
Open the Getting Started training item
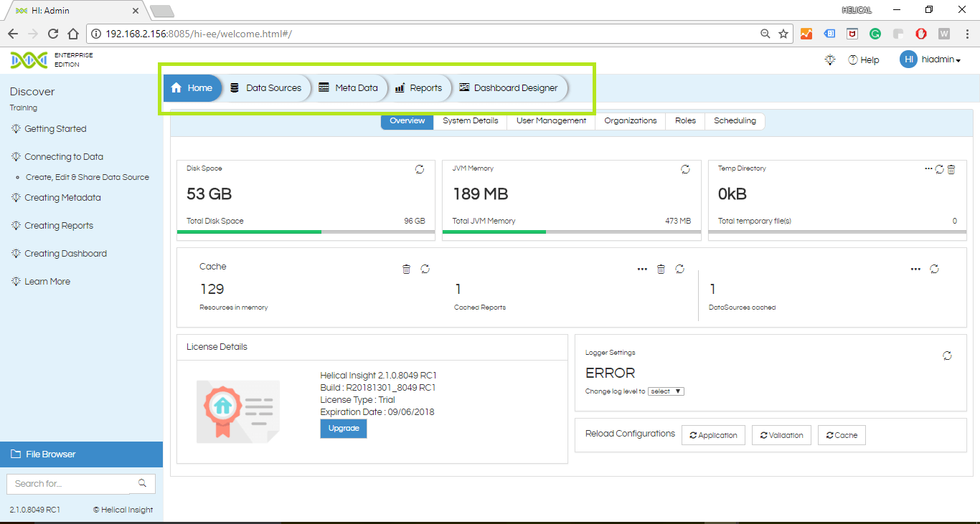(x=55, y=129)
